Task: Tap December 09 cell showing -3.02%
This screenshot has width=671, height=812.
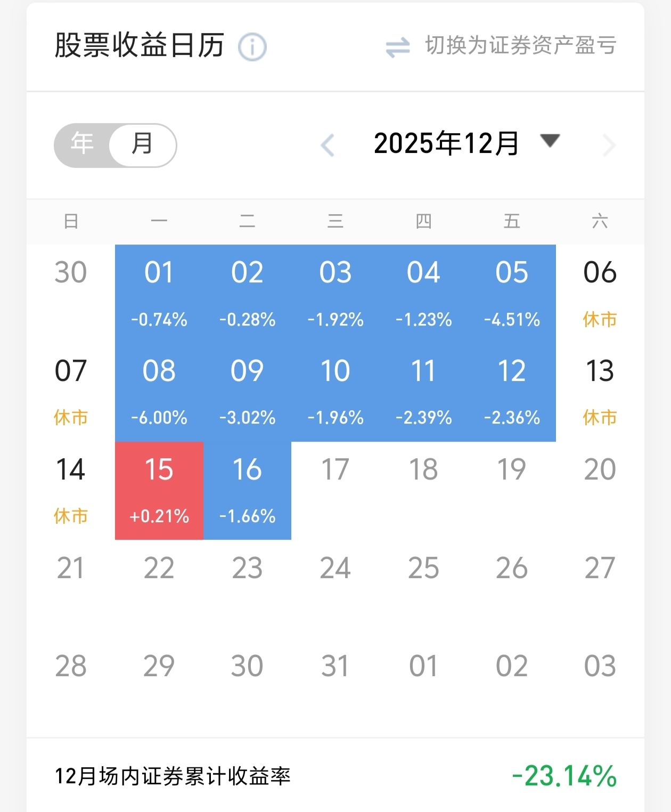Action: pos(247,392)
